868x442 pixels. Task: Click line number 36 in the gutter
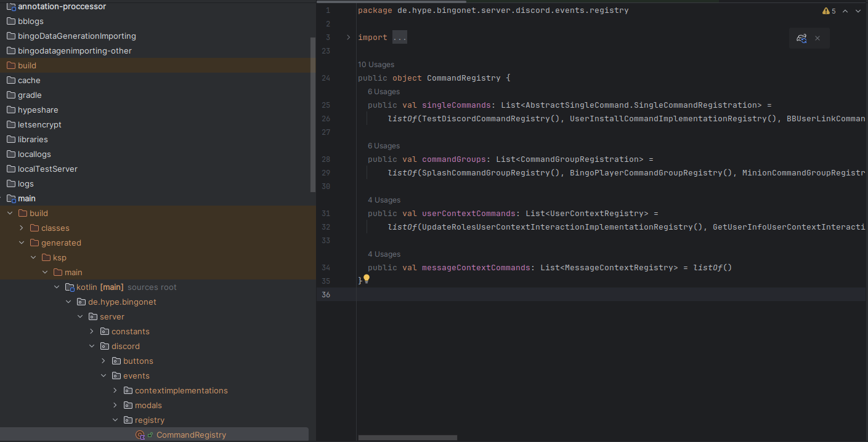[x=326, y=295]
